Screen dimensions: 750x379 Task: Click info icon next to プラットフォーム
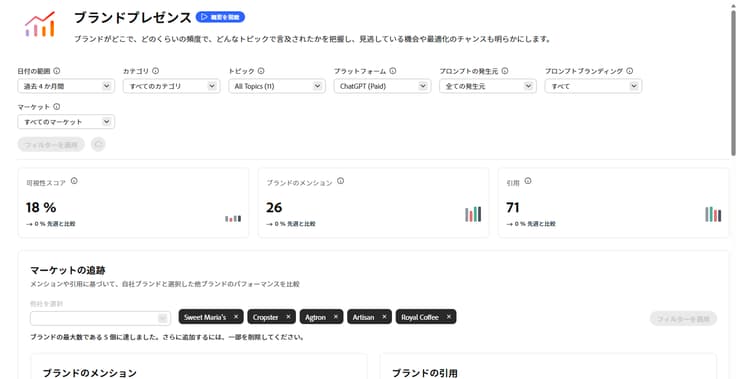click(x=393, y=71)
